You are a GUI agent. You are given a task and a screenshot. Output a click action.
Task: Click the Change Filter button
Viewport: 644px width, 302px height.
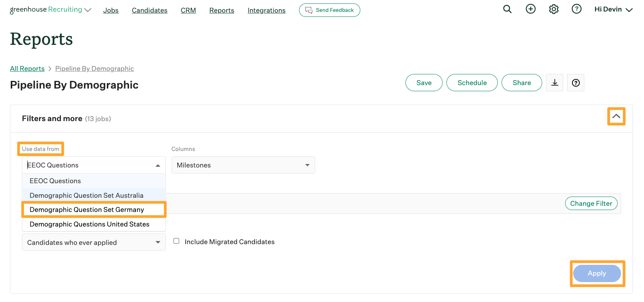coord(591,204)
